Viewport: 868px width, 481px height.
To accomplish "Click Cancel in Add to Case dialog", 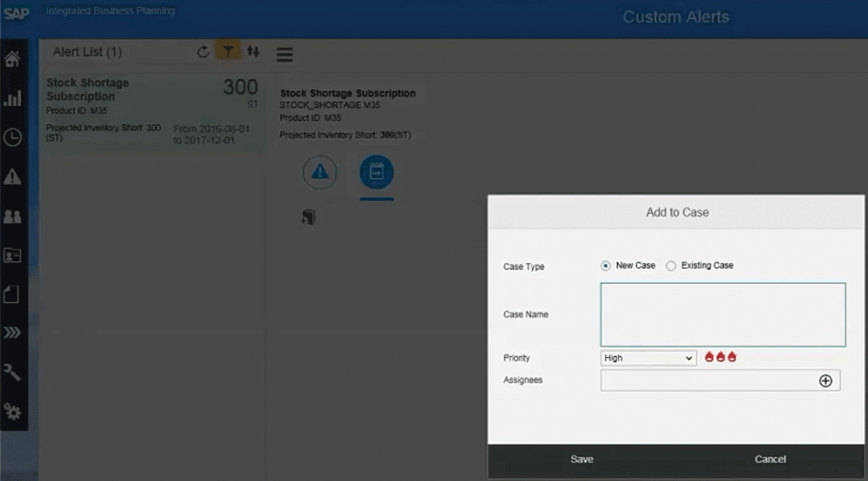I will point(770,459).
